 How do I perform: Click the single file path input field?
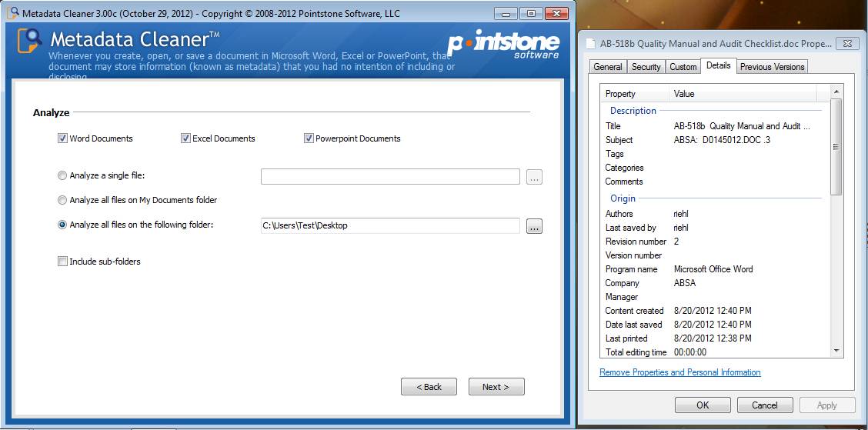[390, 176]
